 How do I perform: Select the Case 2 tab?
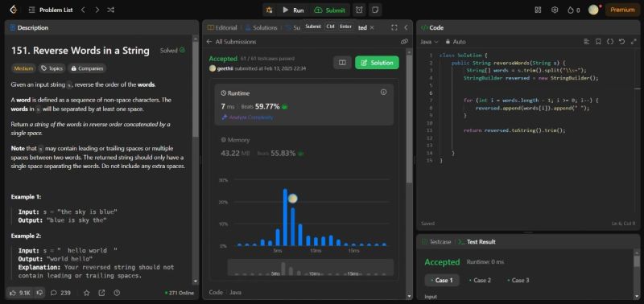coord(480,280)
